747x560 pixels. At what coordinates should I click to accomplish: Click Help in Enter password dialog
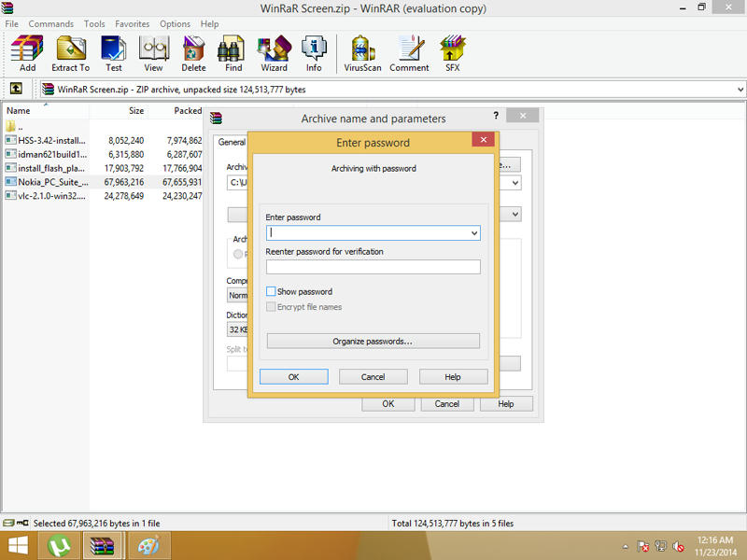point(453,377)
